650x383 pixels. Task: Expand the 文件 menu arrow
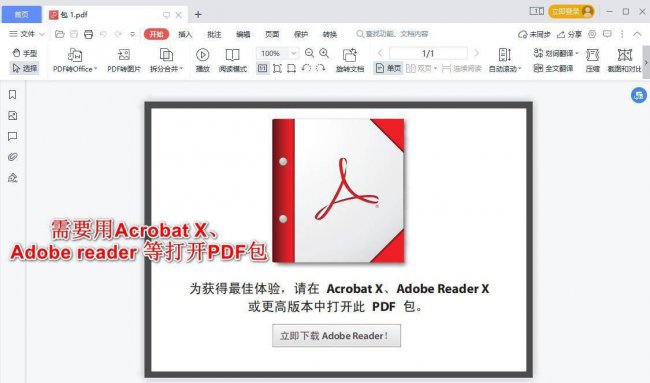pos(42,34)
